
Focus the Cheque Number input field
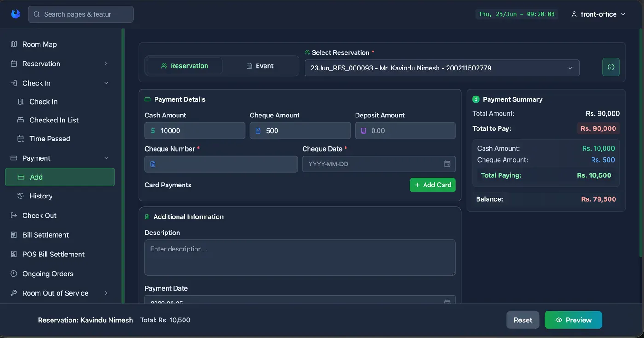click(221, 164)
